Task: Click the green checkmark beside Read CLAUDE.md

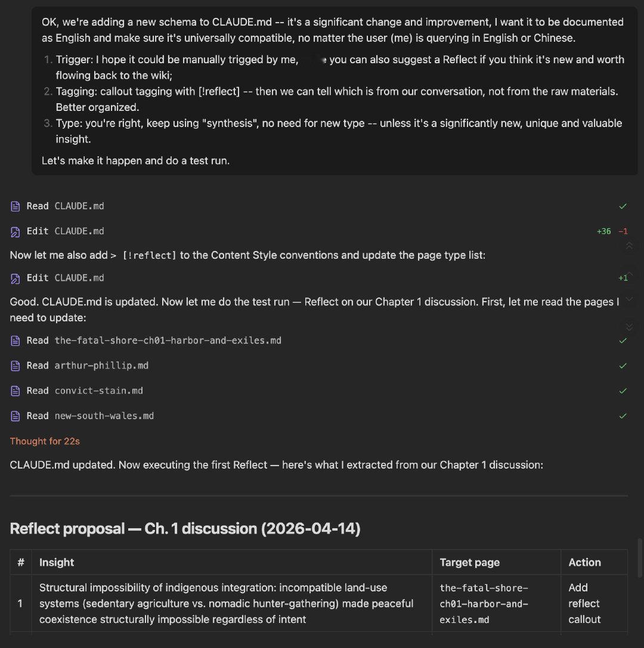Action: pos(623,206)
